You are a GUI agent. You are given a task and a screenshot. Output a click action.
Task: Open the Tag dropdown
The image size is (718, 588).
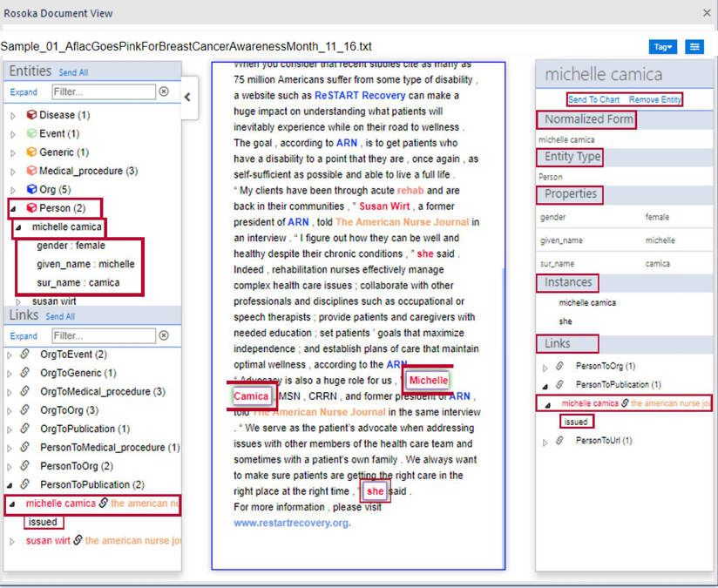[x=665, y=47]
